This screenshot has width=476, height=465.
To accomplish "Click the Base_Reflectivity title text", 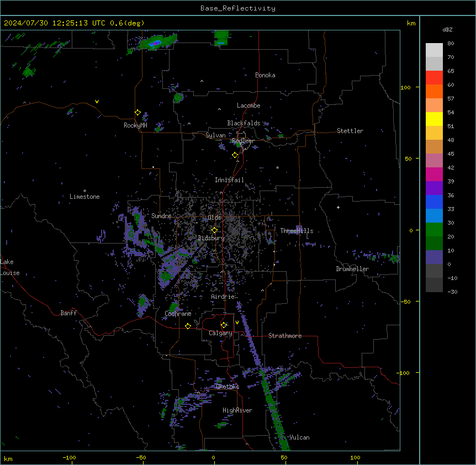I will 238,8.
